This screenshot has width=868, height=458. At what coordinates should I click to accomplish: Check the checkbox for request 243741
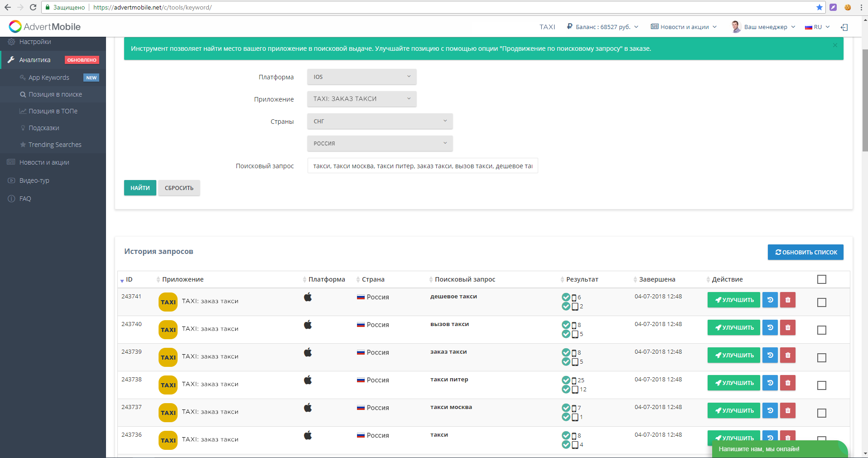pyautogui.click(x=821, y=302)
